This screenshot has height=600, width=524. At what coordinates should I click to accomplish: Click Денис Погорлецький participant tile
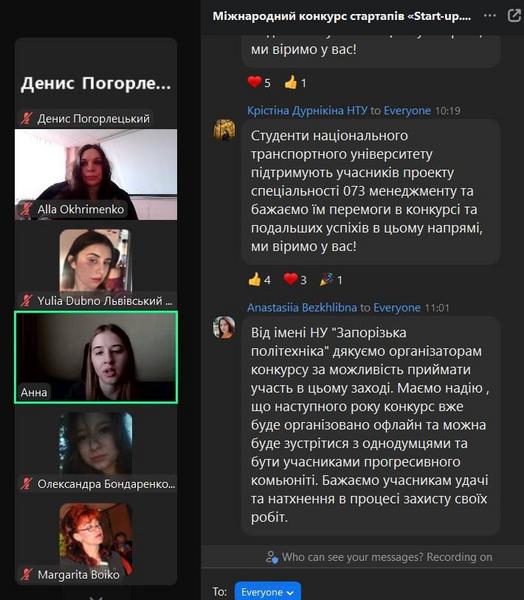click(96, 83)
